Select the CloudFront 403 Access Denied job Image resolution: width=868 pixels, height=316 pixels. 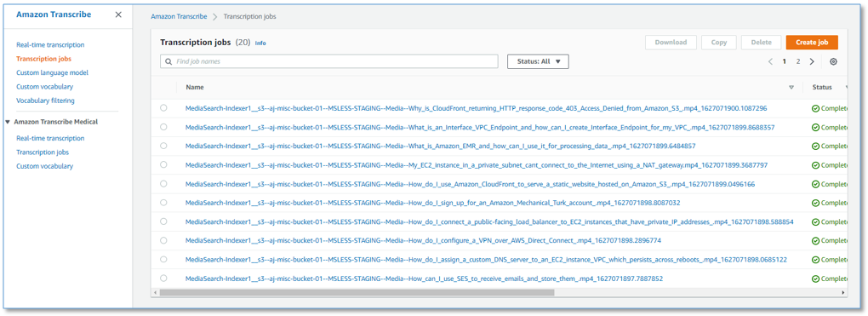tap(163, 108)
